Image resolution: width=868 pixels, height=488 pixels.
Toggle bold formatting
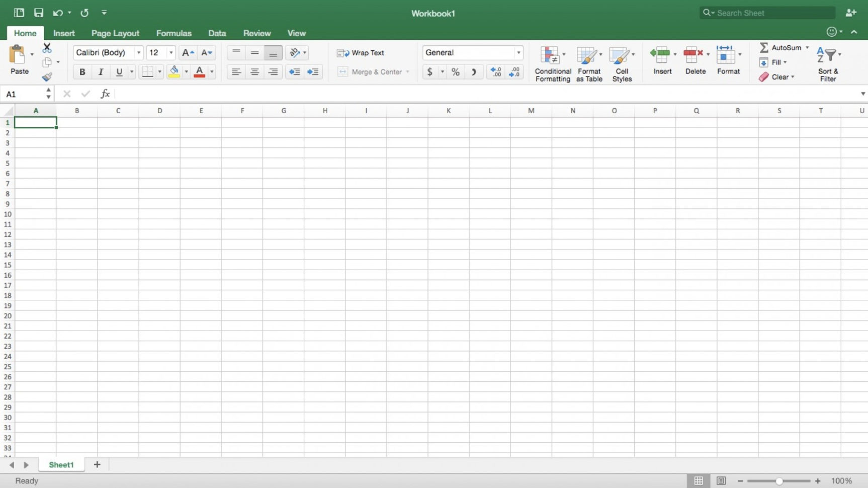click(82, 71)
